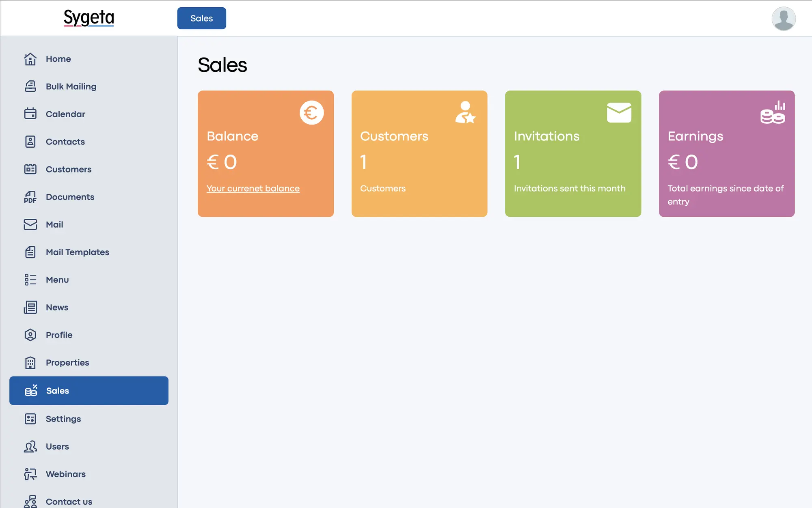Click the Users people icon
Image resolution: width=812 pixels, height=508 pixels.
[x=30, y=446]
